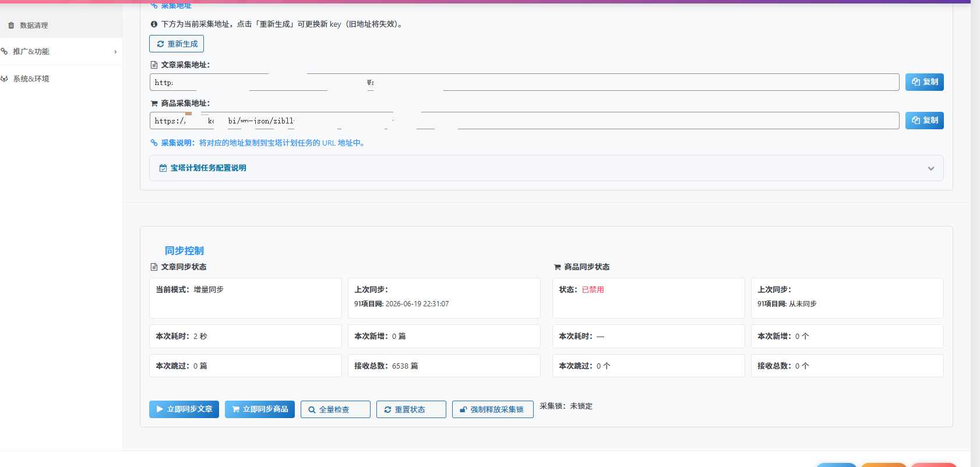Click the cart icon beside 商品同步状态
This screenshot has width=980, height=467.
point(557,267)
